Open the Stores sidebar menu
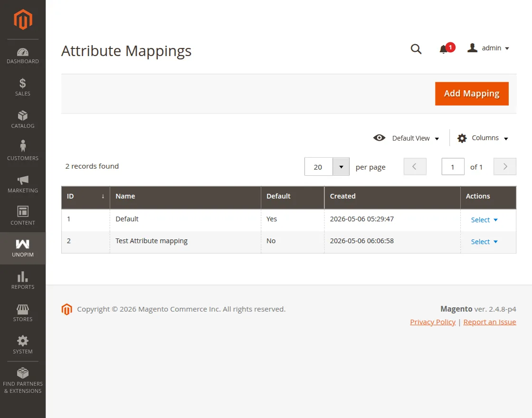The height and width of the screenshot is (418, 532). pyautogui.click(x=23, y=313)
